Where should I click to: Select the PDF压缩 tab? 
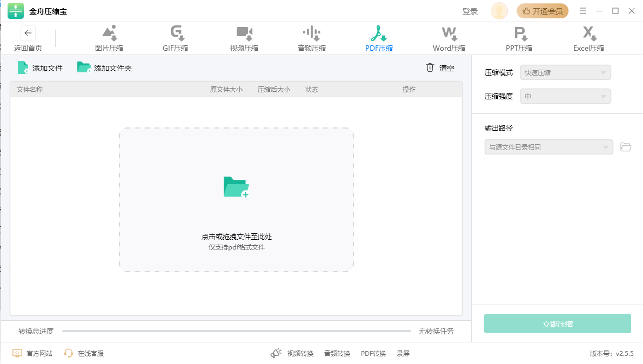[379, 39]
